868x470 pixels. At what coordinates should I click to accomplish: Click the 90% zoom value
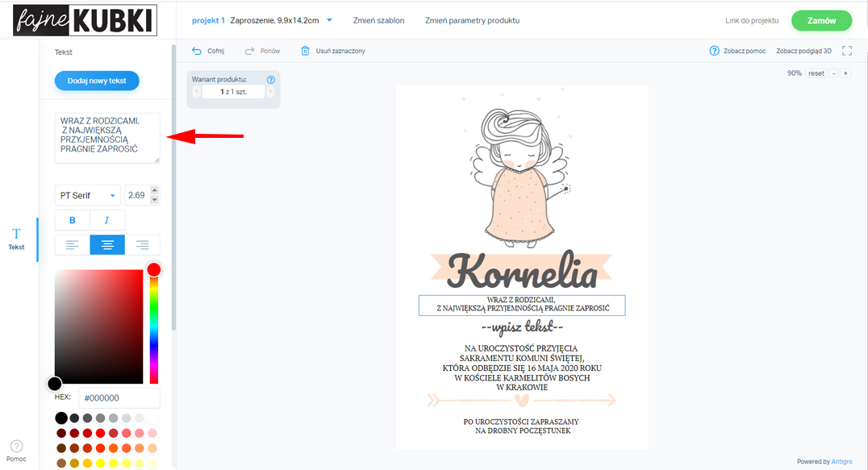pyautogui.click(x=795, y=73)
